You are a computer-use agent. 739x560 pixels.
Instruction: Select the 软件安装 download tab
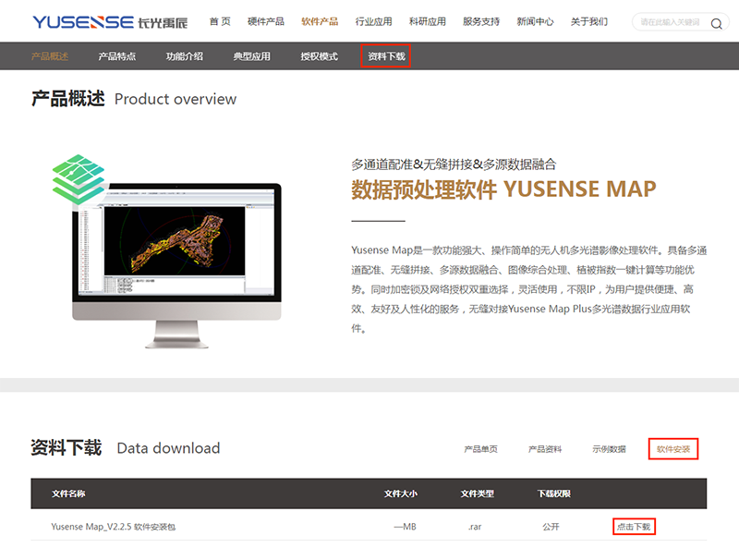(672, 449)
